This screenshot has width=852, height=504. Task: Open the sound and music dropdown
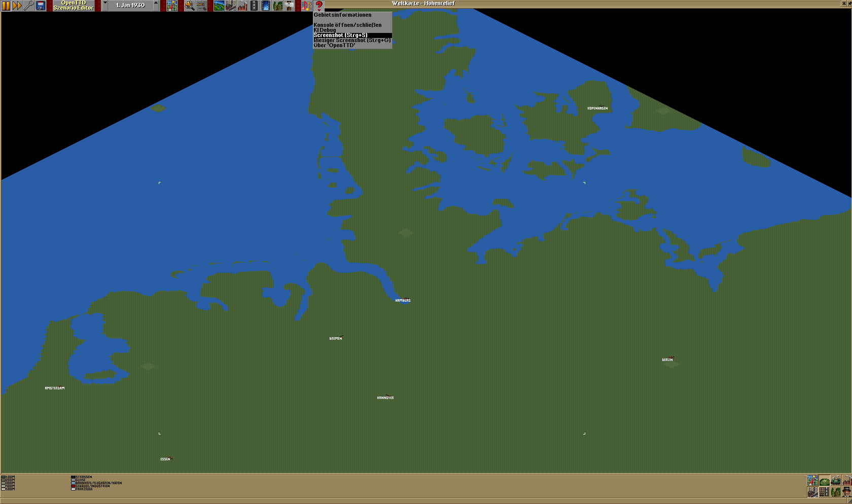306,6
